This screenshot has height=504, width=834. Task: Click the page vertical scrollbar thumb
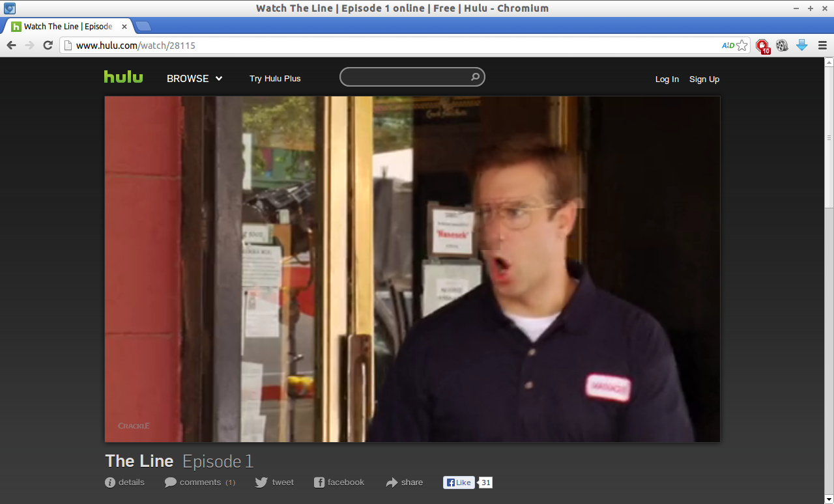tap(829, 138)
